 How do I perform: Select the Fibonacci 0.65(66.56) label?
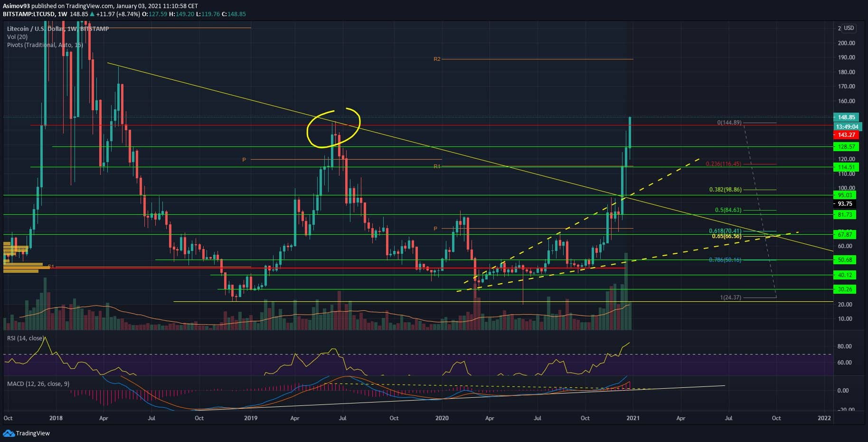(726, 236)
